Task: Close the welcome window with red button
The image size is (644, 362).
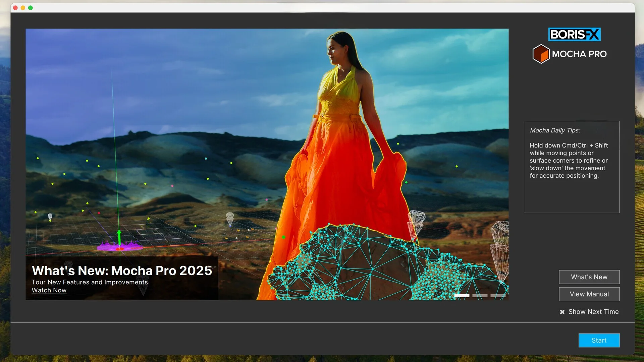Action: 15,8
